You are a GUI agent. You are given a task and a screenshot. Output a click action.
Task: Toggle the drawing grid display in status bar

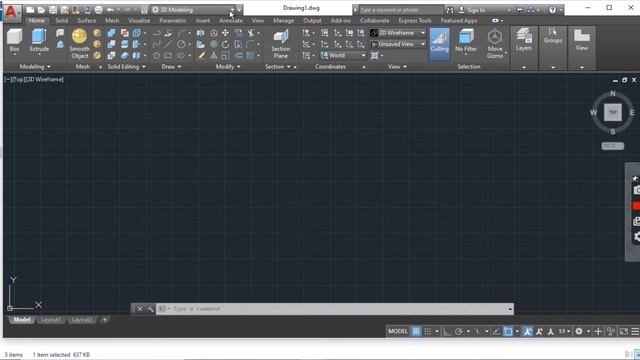[416, 331]
